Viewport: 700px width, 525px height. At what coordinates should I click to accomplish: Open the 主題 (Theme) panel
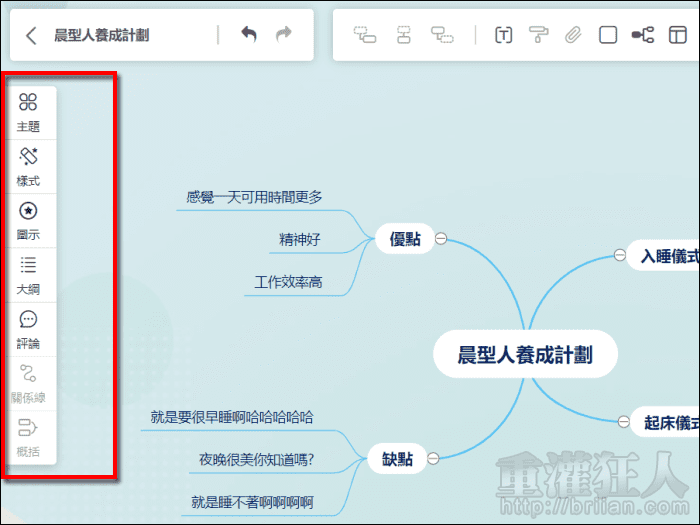[28, 112]
